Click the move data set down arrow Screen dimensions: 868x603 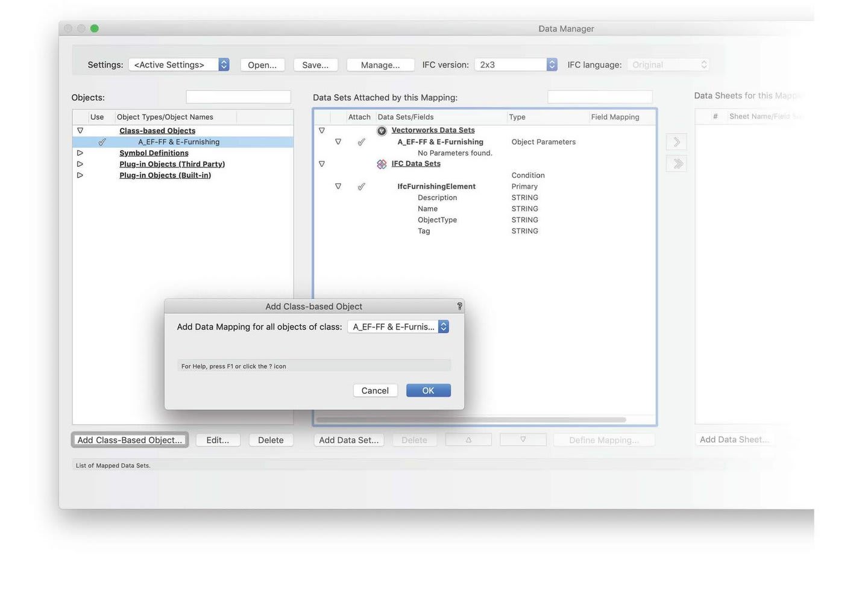(523, 440)
